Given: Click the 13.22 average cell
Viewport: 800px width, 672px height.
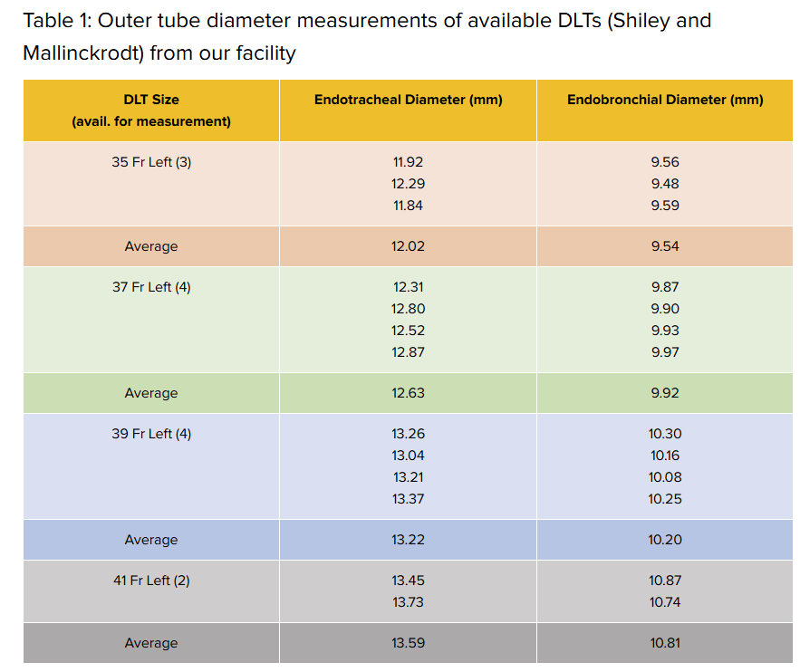Looking at the screenshot, I should click(408, 540).
